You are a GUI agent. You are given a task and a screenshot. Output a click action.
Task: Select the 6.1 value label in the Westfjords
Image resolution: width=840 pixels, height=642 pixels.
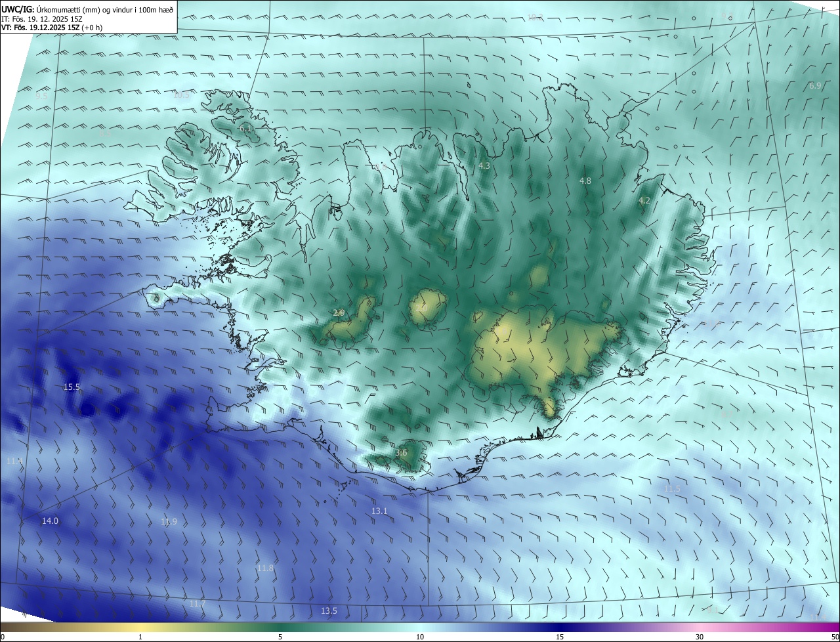click(245, 128)
